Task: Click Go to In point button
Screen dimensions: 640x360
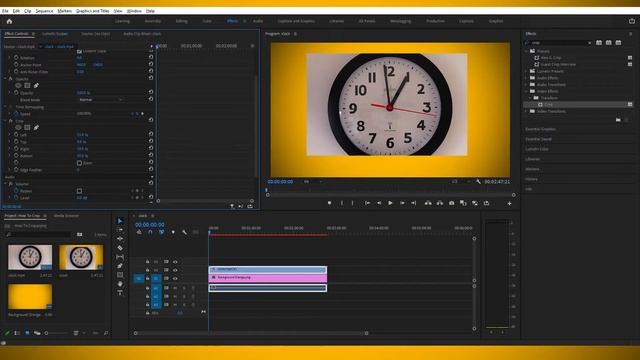Action: (367, 203)
